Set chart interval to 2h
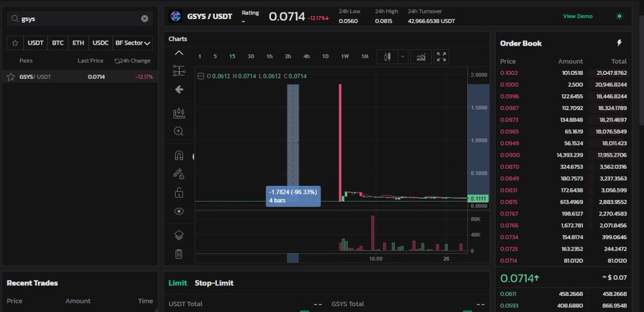This screenshot has width=644, height=312. 288,56
